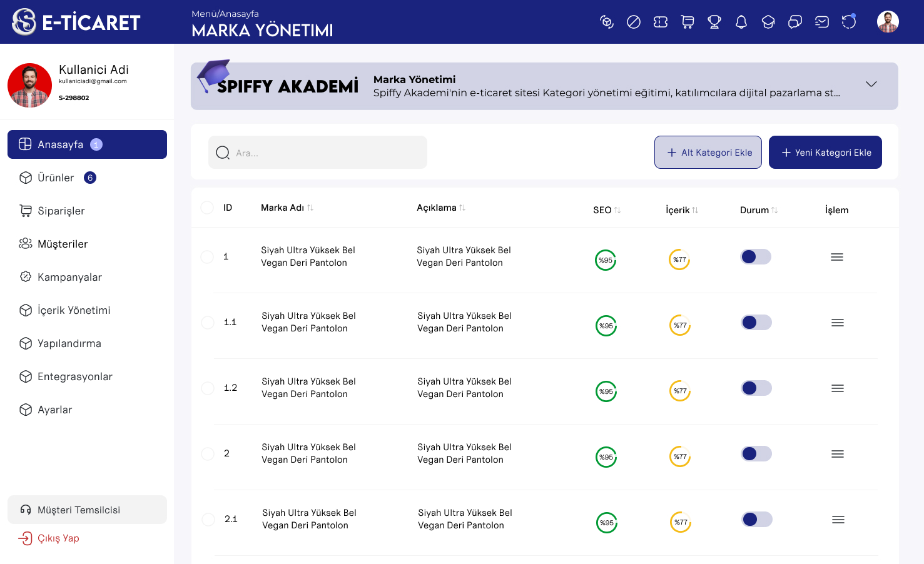Expand the Spiffy Akademi banner chevron
The height and width of the screenshot is (564, 924).
coord(871,84)
